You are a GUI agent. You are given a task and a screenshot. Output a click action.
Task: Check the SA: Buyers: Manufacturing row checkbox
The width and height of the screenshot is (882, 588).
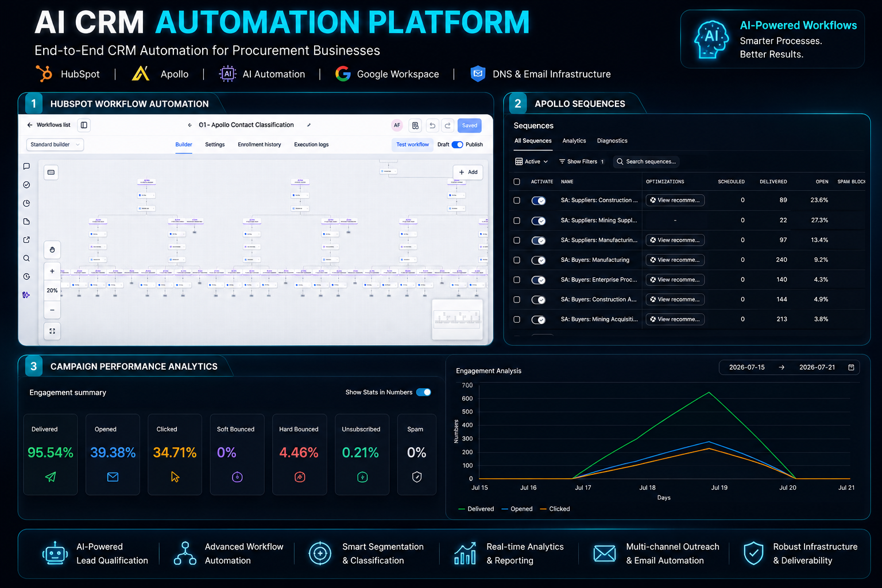(517, 260)
